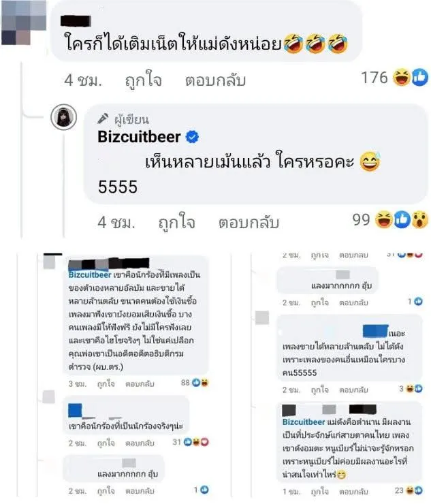Click the pixelated avatar of top commenter
431x504 pixels.
pyautogui.click(x=24, y=22)
